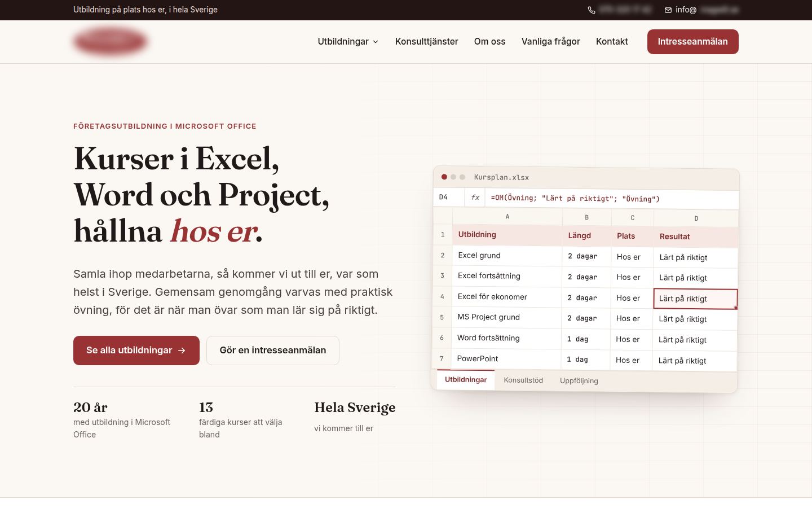Click the phone icon in top bar

tap(592, 10)
